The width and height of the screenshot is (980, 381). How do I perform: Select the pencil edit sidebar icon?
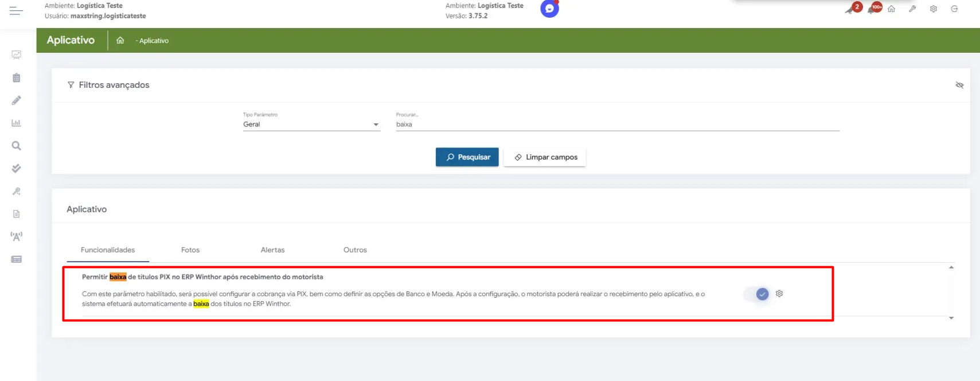17,100
